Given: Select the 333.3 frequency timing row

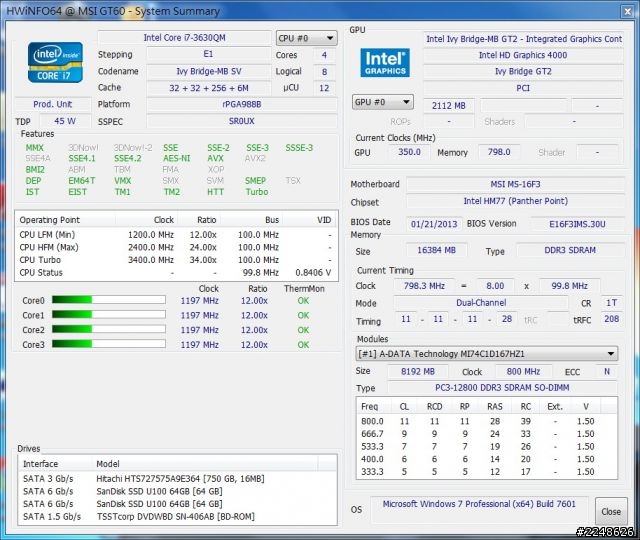Looking at the screenshot, I should pyautogui.click(x=487, y=472).
